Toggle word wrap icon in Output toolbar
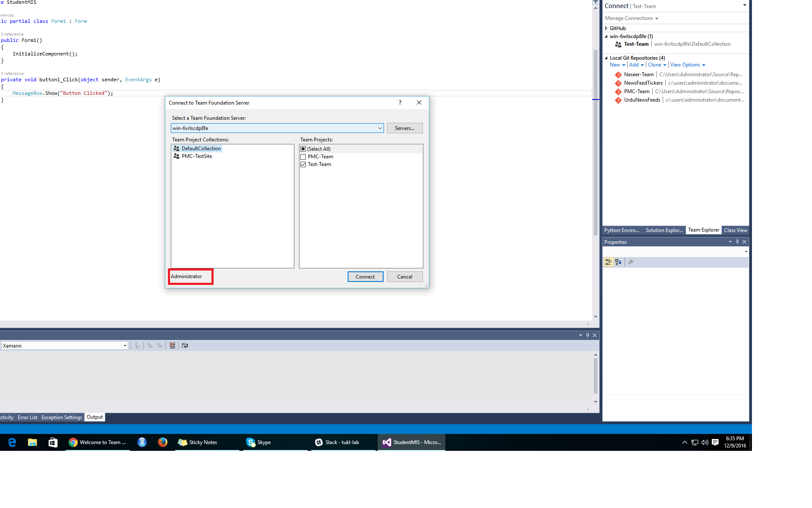812x508 pixels. [185, 345]
